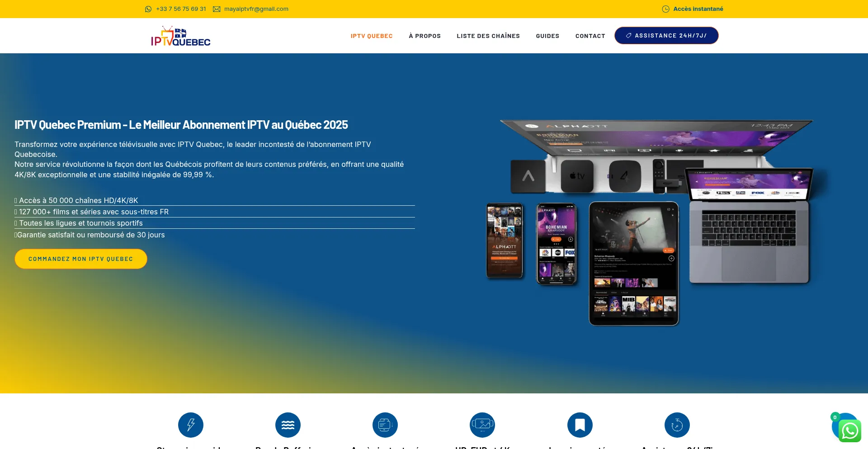868x449 pixels.
Task: Select GUIDES in the navigation bar
Action: [547, 36]
